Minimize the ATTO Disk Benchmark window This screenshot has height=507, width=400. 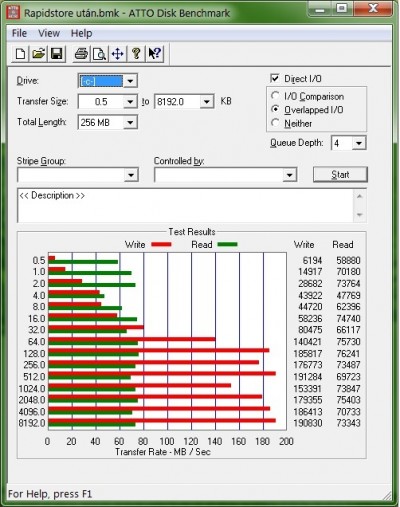point(320,9)
